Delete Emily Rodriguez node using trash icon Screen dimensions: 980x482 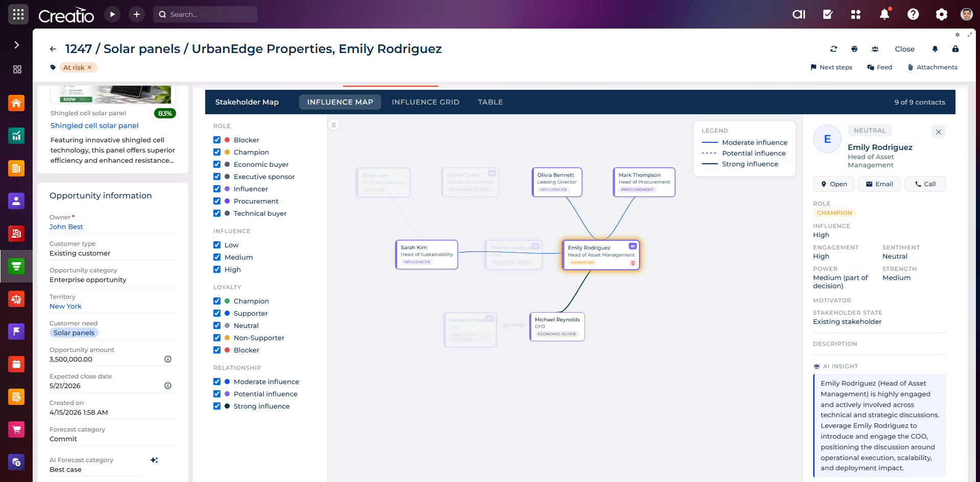[633, 263]
